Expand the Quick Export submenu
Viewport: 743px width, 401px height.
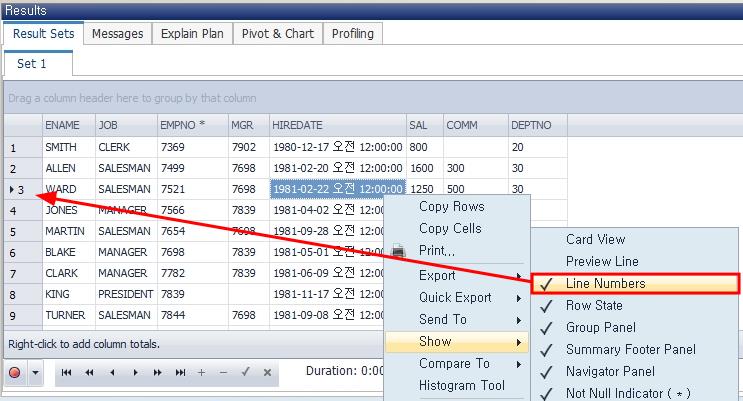[455, 298]
